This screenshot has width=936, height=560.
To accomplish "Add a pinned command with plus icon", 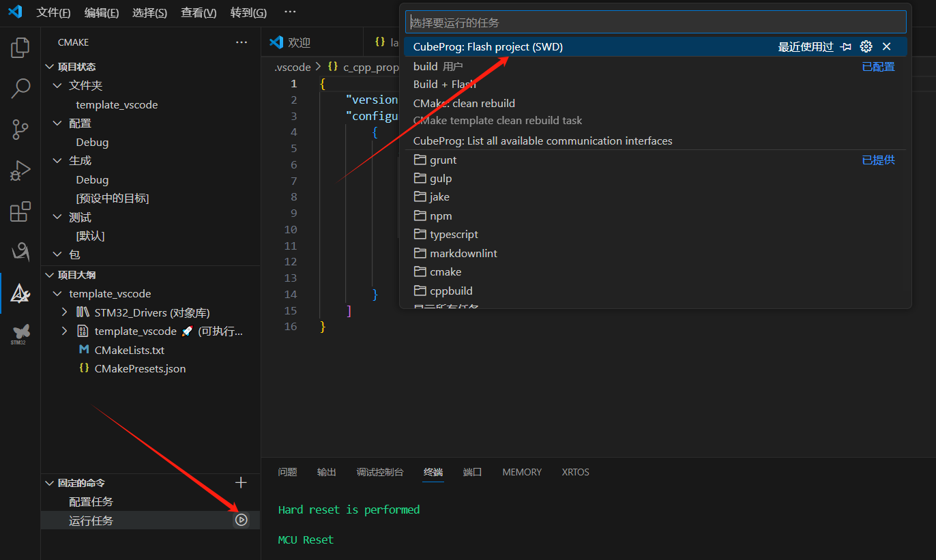I will (x=241, y=483).
